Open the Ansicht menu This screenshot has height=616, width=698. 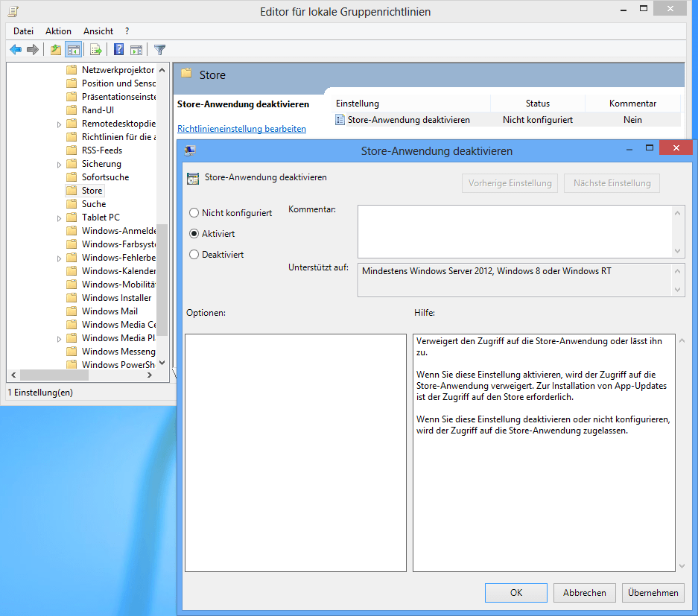click(x=98, y=31)
